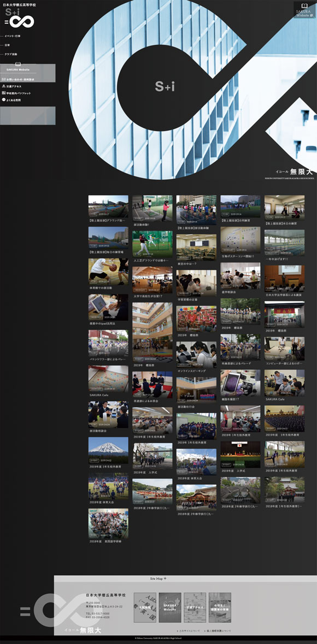Open the オンラインスピーキング thumbnail

(x=196, y=355)
